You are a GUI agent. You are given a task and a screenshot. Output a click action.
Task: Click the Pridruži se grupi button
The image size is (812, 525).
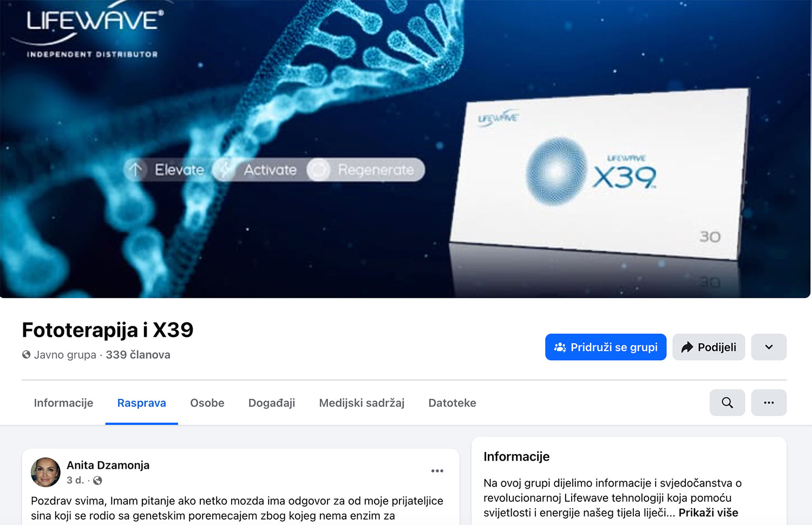pyautogui.click(x=606, y=347)
